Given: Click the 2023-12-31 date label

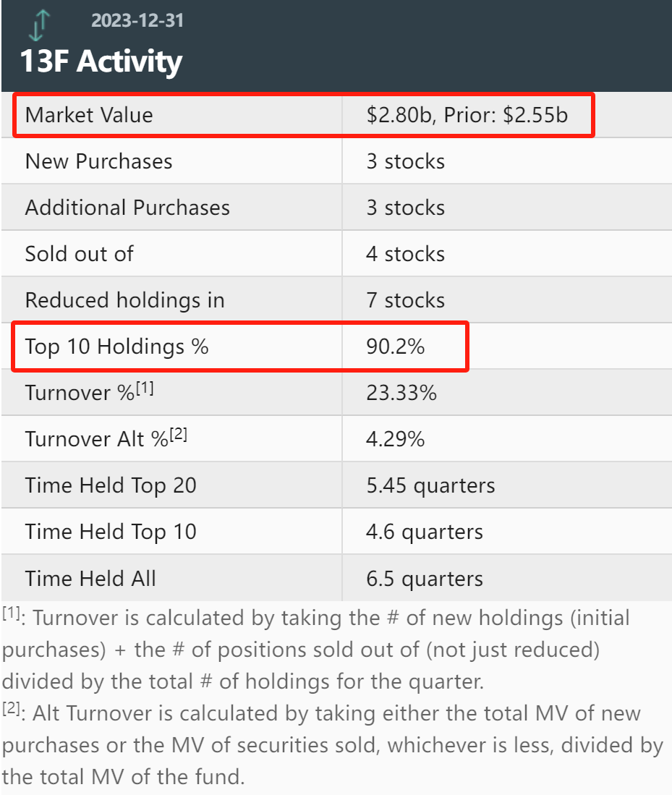Looking at the screenshot, I should coord(137,21).
